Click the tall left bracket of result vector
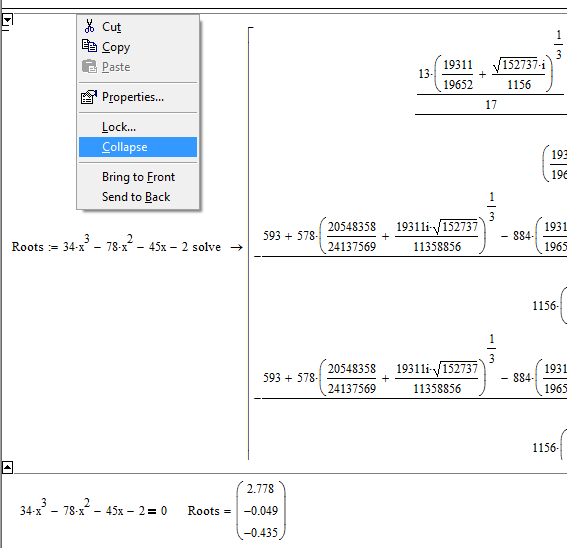The width and height of the screenshot is (567, 548). 250,243
